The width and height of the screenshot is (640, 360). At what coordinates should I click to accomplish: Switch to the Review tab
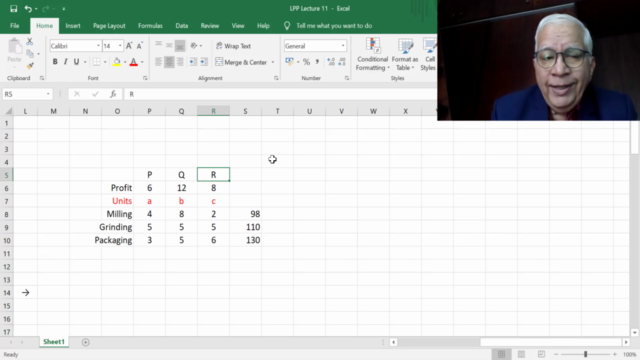tap(209, 26)
